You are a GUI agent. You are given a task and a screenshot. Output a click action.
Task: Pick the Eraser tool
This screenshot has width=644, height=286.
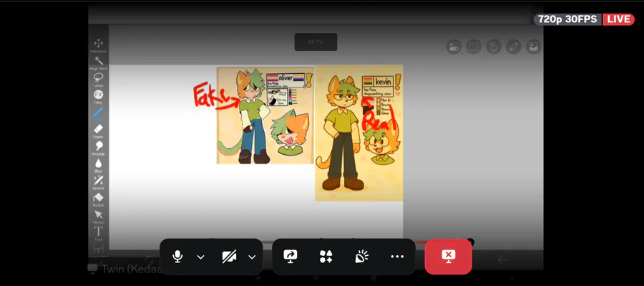tap(98, 129)
